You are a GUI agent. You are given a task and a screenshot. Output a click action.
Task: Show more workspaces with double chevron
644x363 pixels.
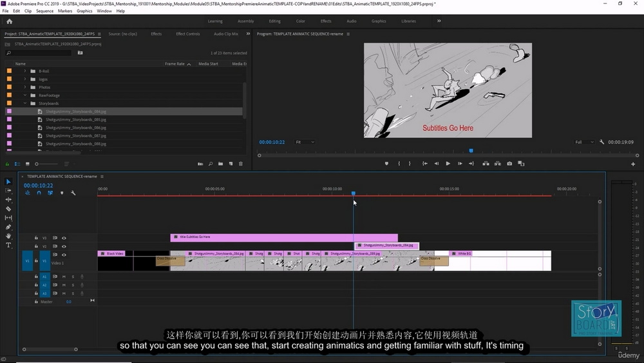[x=439, y=21]
